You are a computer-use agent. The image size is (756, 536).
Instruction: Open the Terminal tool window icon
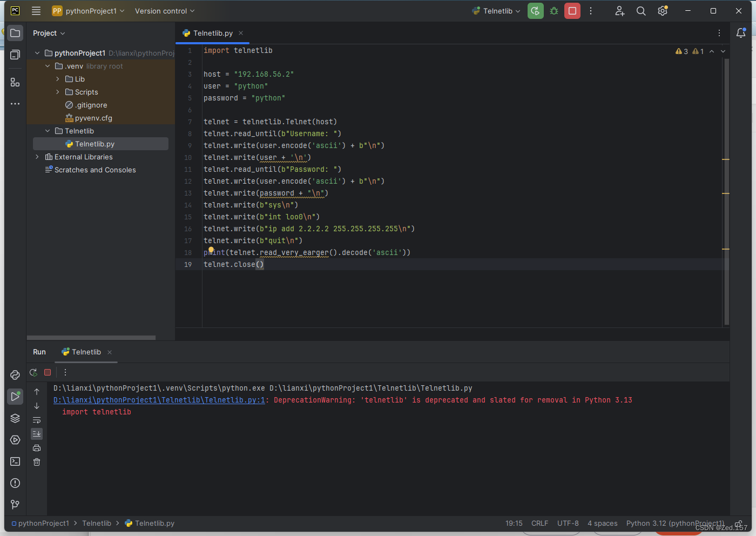point(15,461)
